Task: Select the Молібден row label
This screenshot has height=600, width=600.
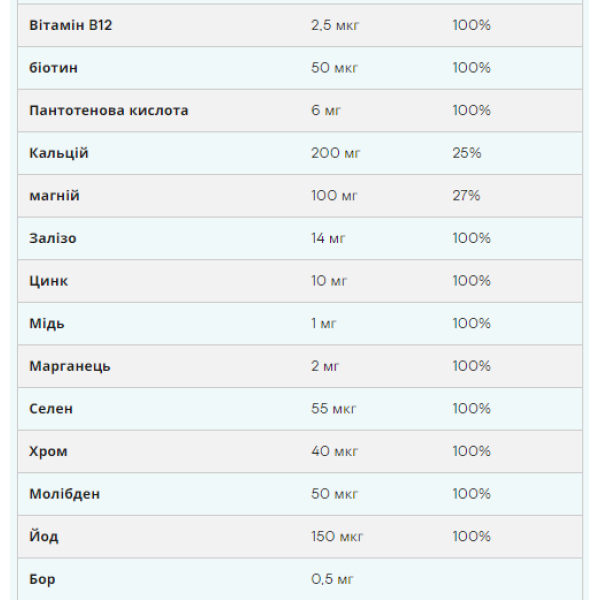Action: [65, 494]
